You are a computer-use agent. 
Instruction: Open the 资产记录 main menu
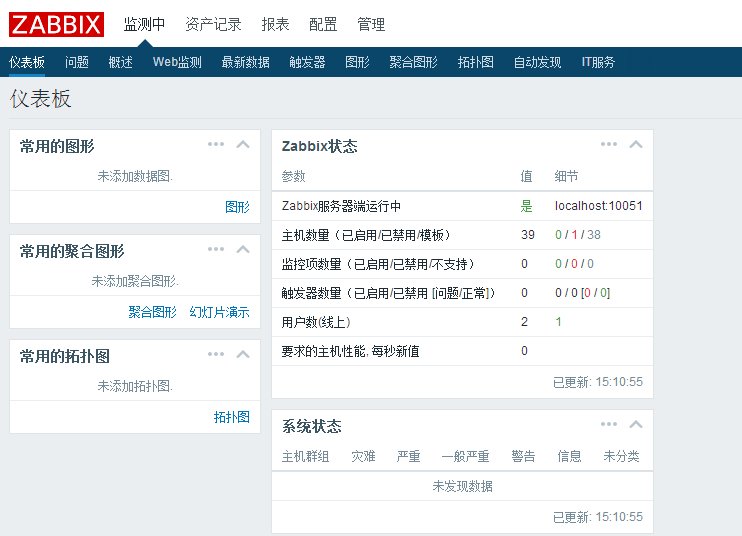pyautogui.click(x=213, y=24)
